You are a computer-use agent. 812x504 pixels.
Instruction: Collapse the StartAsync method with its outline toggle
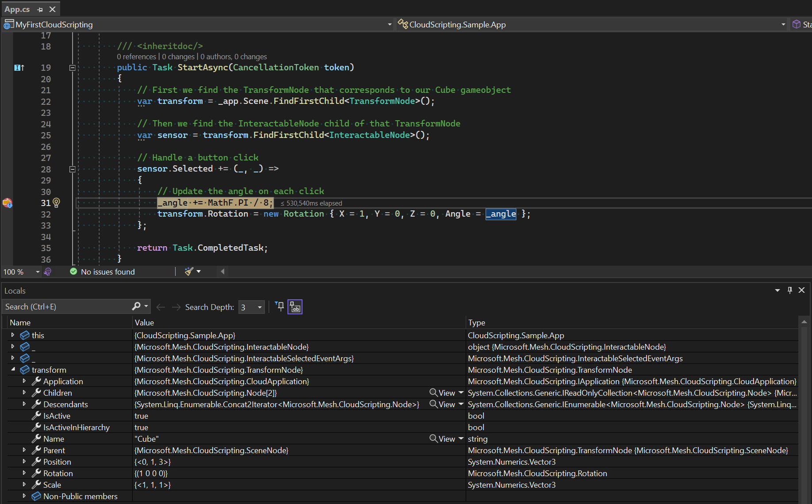[72, 67]
